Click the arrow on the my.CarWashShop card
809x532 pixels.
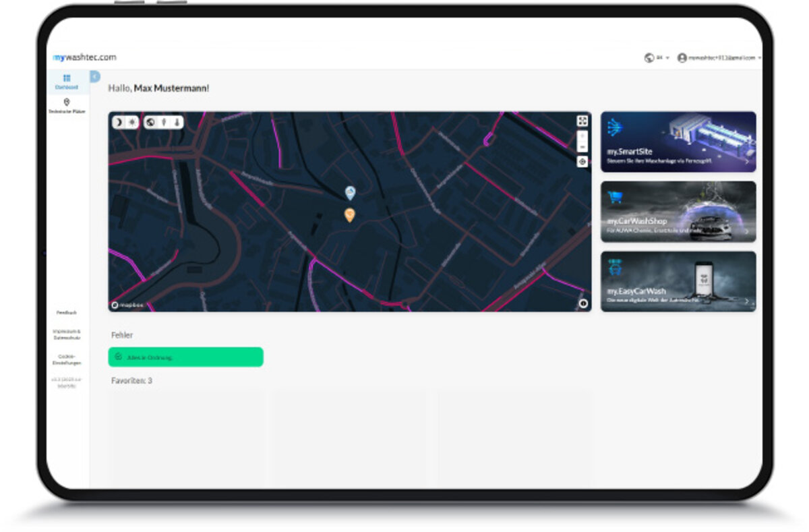point(747,231)
